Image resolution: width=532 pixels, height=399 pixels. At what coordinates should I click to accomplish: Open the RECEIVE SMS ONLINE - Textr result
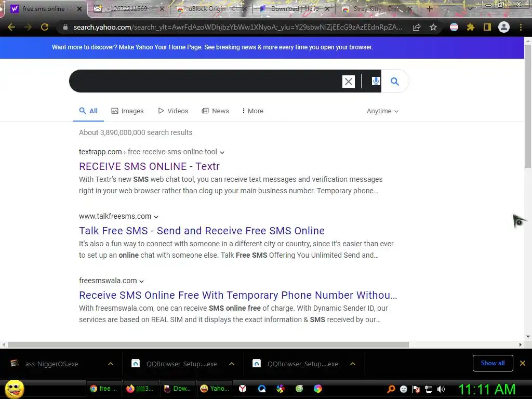click(x=149, y=166)
